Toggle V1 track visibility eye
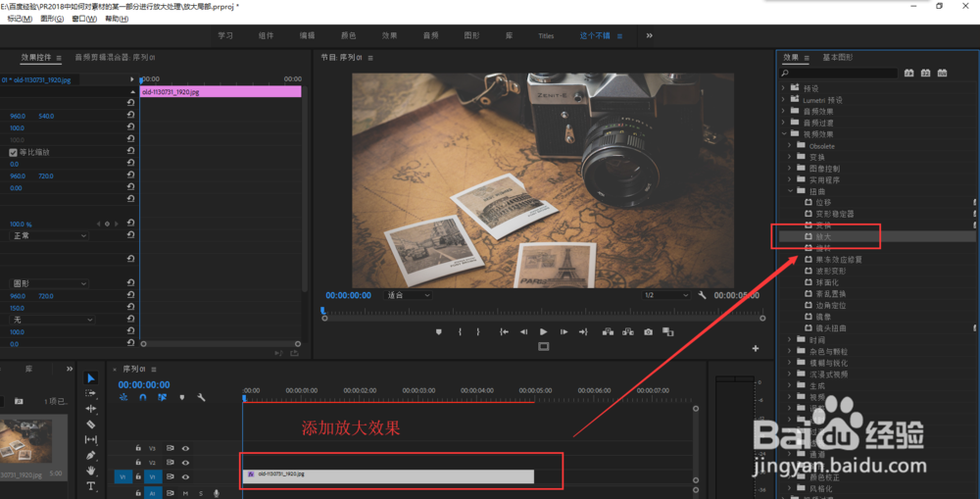This screenshot has height=499, width=980. pyautogui.click(x=185, y=476)
